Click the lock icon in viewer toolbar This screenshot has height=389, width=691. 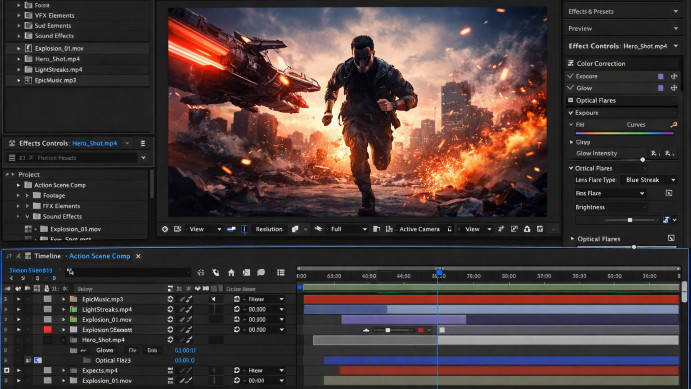(x=527, y=229)
